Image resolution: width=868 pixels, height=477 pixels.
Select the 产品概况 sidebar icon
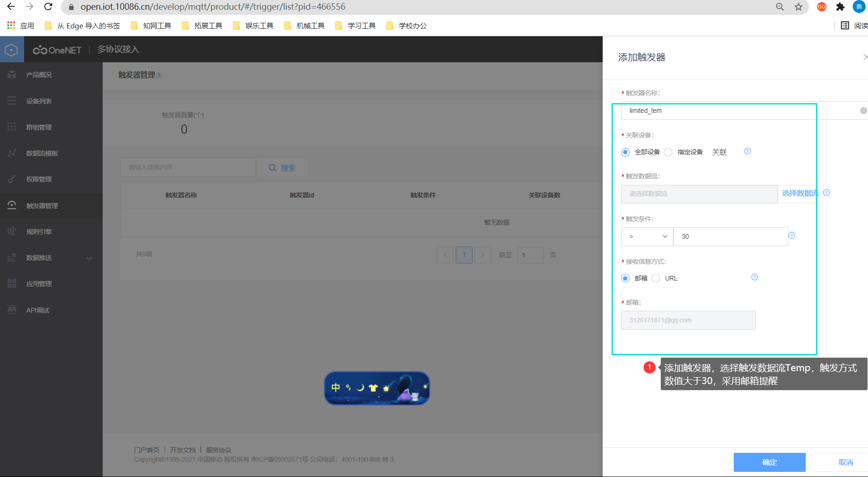[39, 74]
